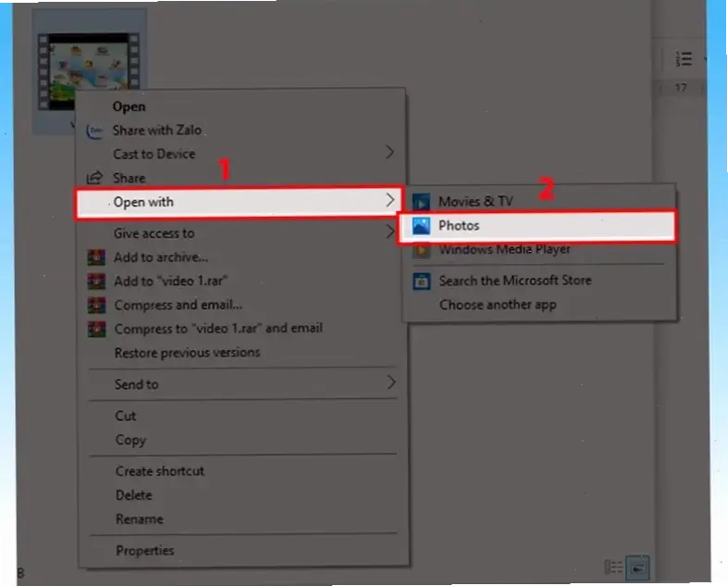The height and width of the screenshot is (586, 728).
Task: Select Restore previous versions
Action: (x=187, y=353)
